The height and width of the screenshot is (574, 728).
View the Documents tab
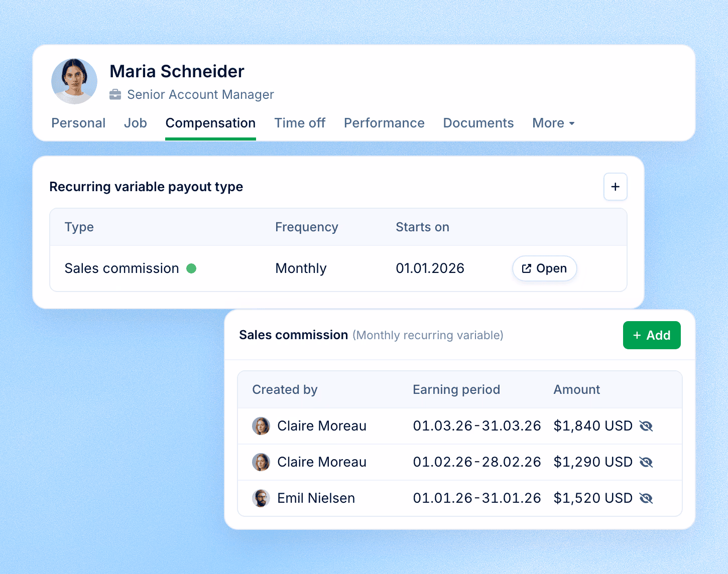[478, 123]
